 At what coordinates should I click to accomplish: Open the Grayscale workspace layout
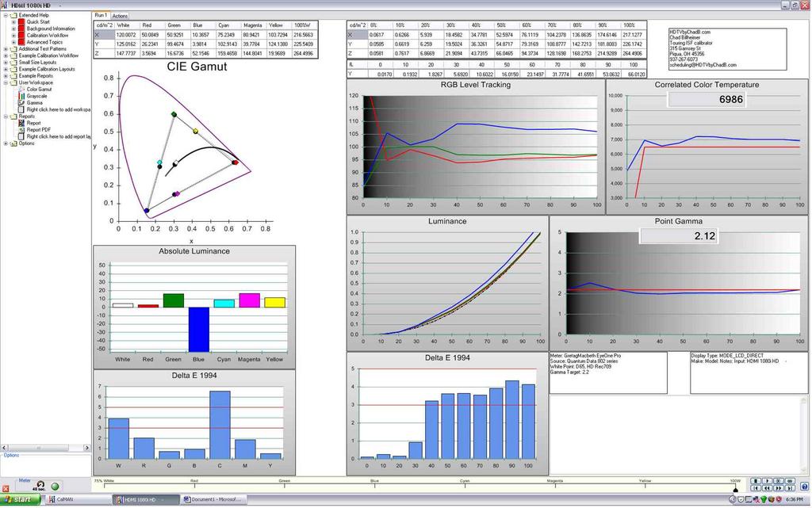[36, 96]
